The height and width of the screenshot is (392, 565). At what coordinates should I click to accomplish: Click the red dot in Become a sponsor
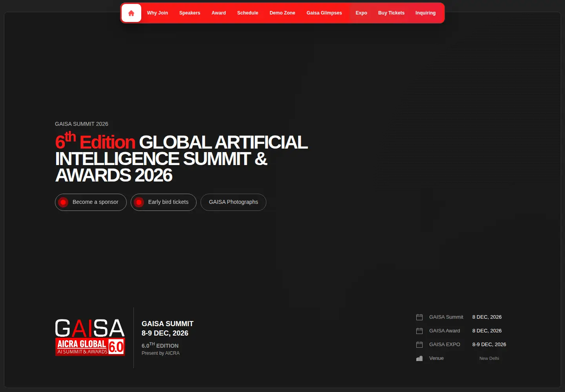click(x=63, y=202)
